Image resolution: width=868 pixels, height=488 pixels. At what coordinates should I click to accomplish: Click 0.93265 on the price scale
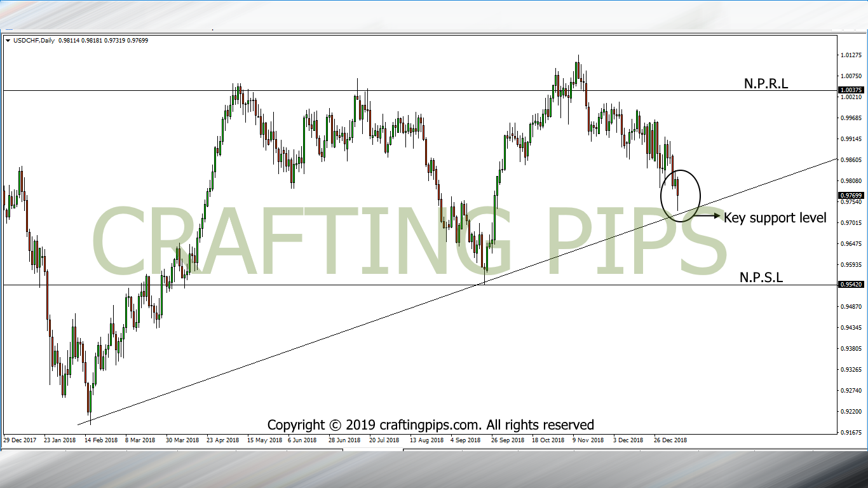[851, 370]
